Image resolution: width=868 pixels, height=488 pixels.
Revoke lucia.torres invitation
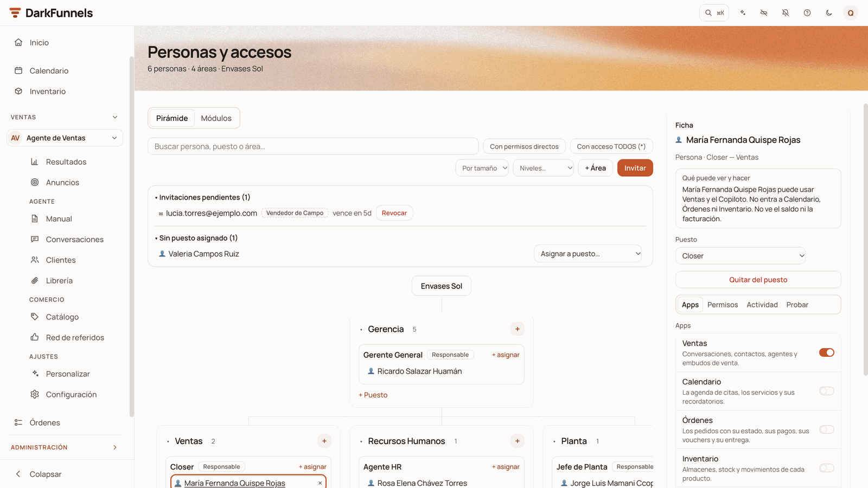click(394, 213)
